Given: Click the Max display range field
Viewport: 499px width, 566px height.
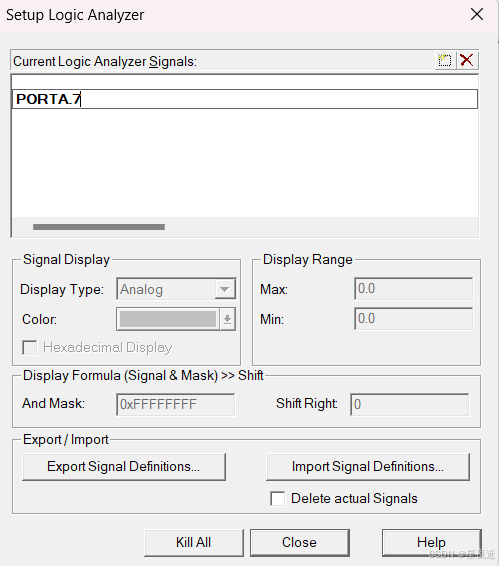Looking at the screenshot, I should point(413,289).
